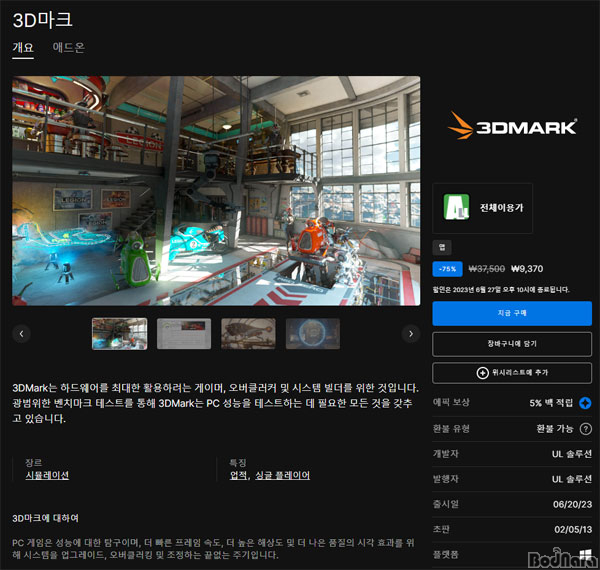The image size is (600, 570).
Task: Click 장바구니에 담기 button
Action: [512, 344]
